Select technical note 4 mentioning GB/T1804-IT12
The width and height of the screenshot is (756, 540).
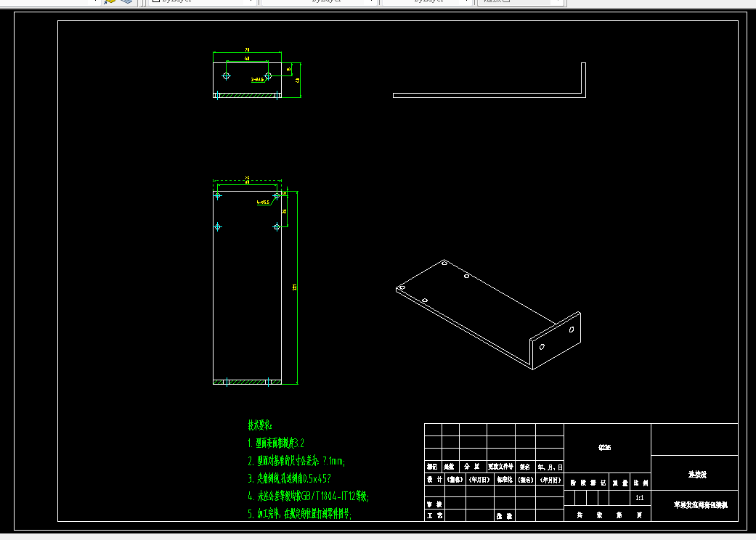point(309,496)
